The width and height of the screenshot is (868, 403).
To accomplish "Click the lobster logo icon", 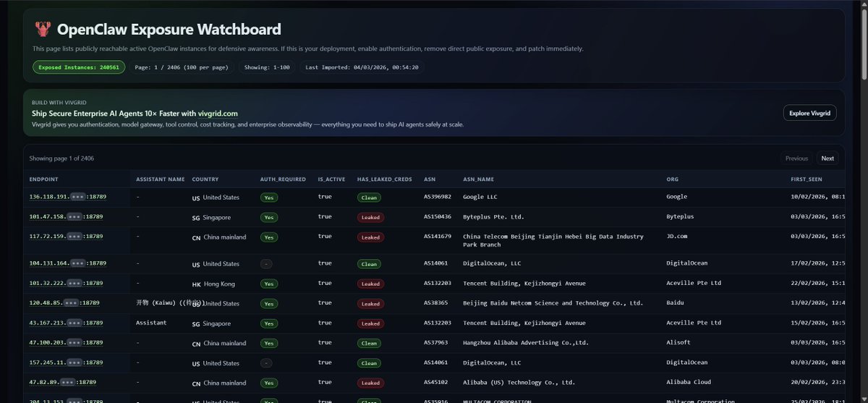I will coord(42,30).
